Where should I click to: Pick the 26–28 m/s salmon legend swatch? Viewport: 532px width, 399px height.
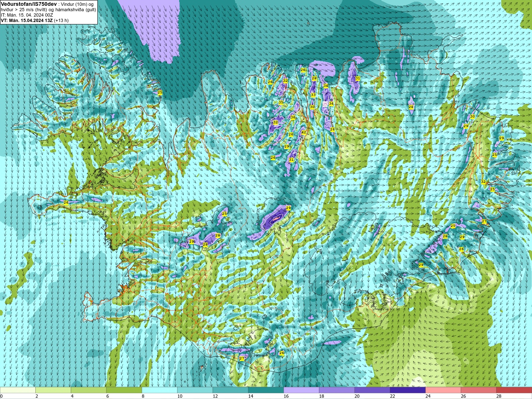[479, 390]
